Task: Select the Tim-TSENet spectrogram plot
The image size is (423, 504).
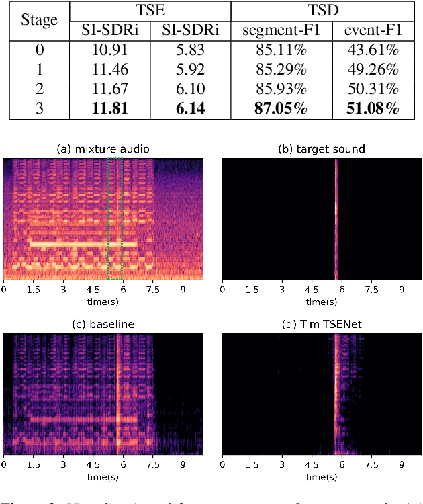Action: coord(321,394)
